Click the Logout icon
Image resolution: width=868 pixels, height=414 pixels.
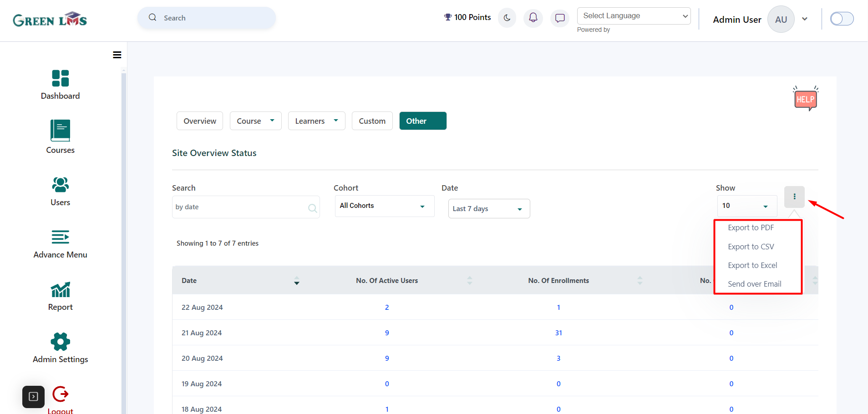click(60, 394)
